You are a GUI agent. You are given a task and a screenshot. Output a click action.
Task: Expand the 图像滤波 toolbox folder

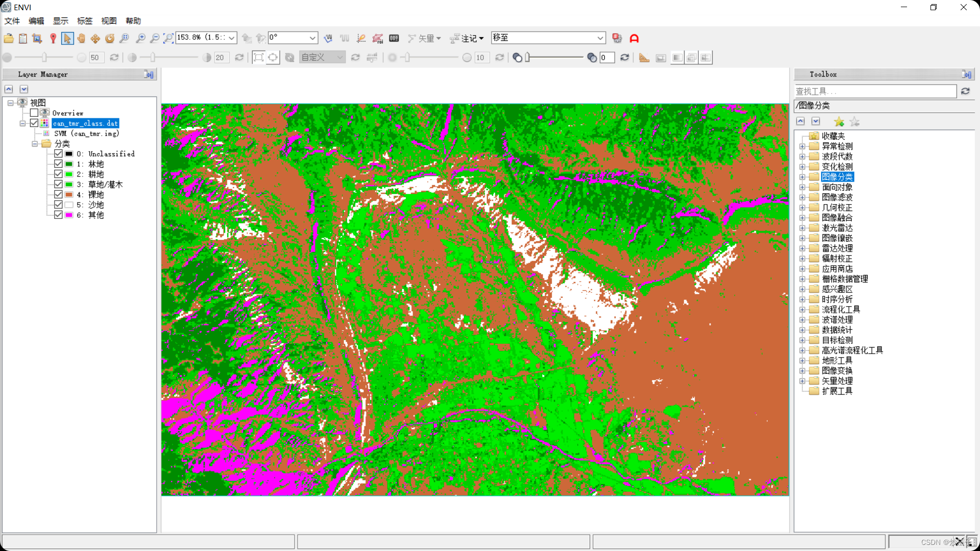coord(802,197)
